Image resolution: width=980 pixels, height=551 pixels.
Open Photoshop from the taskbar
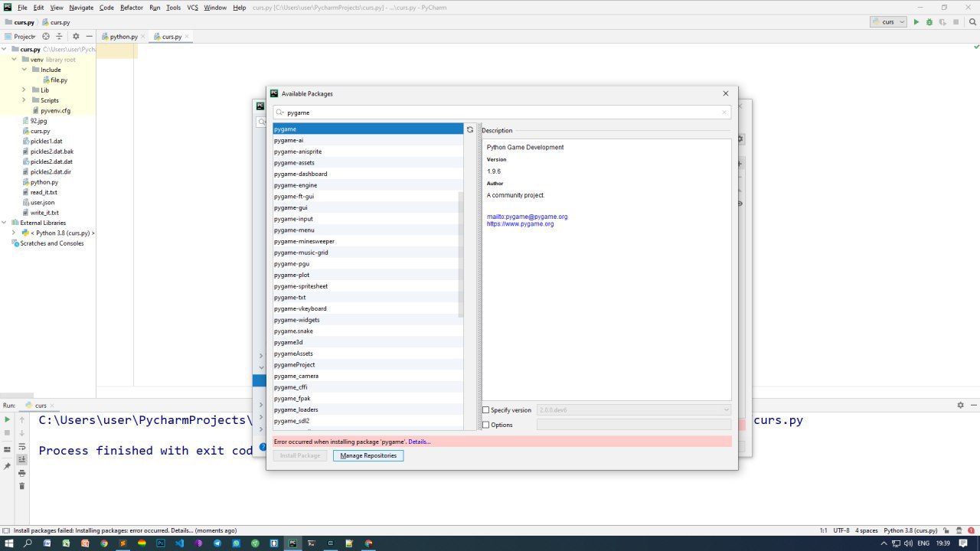tap(161, 543)
